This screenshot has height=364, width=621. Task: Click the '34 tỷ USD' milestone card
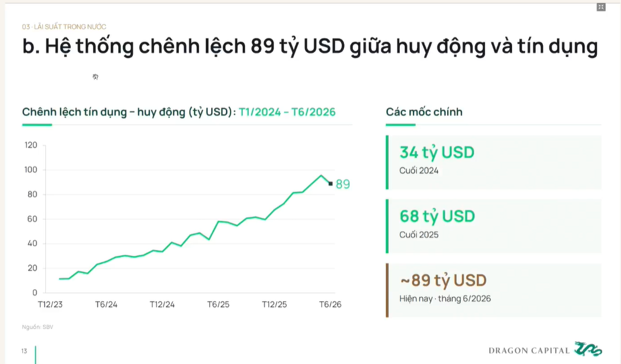click(493, 162)
